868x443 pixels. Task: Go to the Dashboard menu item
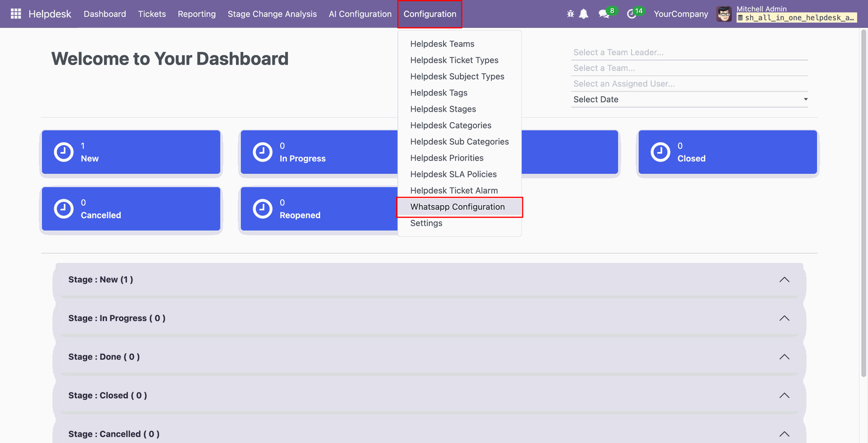pos(105,14)
